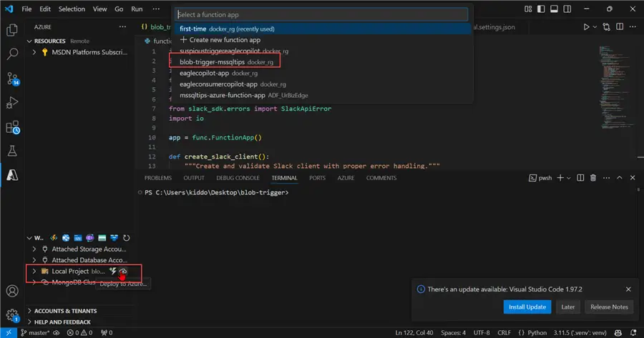Expand MSDN Platforms Subscription node
Screen dimensions: 644x338
pos(34,52)
